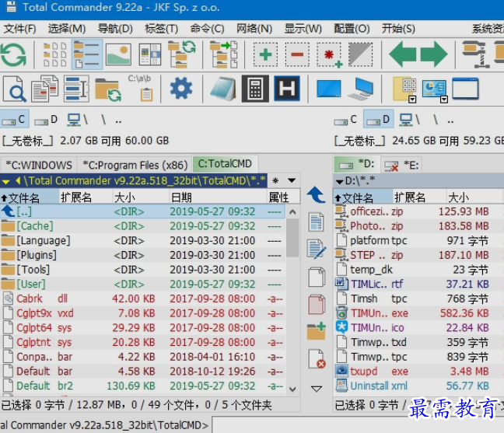Sort left panel by 大小 column

coord(141,197)
